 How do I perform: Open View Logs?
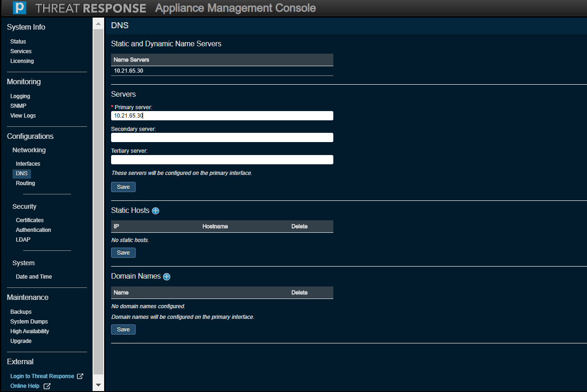coord(23,116)
